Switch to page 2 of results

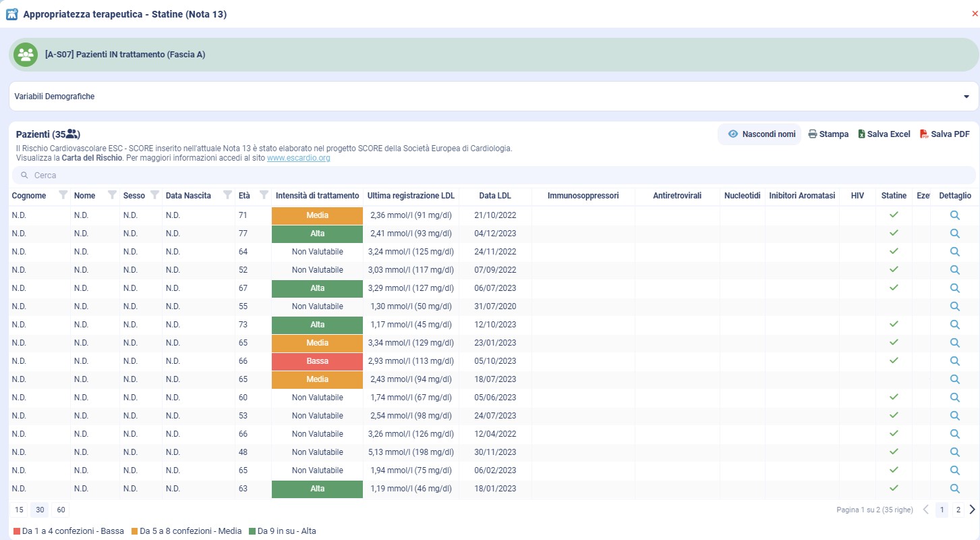958,510
